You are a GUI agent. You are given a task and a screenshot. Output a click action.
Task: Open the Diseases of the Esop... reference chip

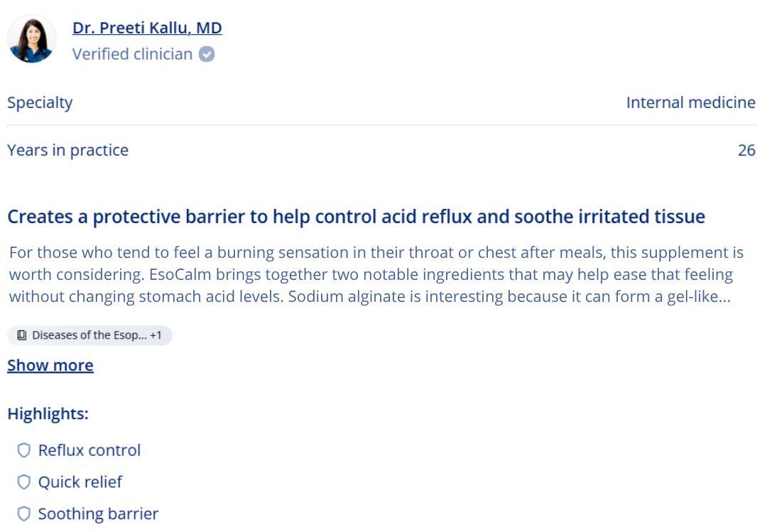tap(89, 335)
